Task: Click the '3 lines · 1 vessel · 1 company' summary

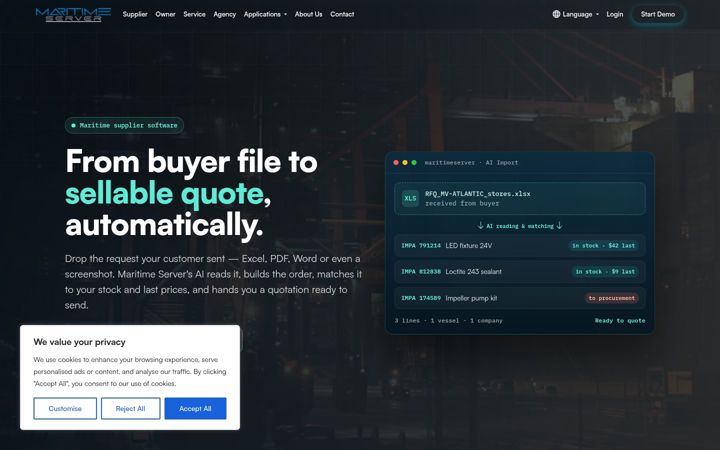Action: 449,321
